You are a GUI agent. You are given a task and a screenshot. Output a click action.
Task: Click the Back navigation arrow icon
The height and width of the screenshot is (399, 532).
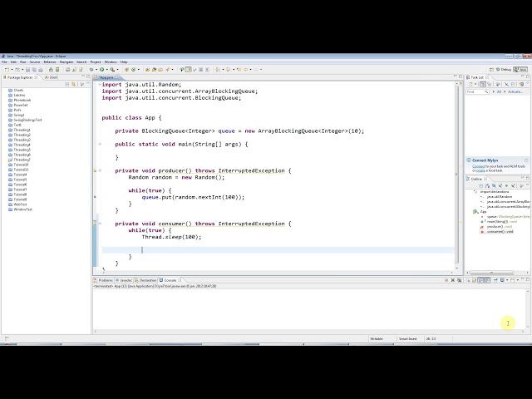tap(245, 70)
